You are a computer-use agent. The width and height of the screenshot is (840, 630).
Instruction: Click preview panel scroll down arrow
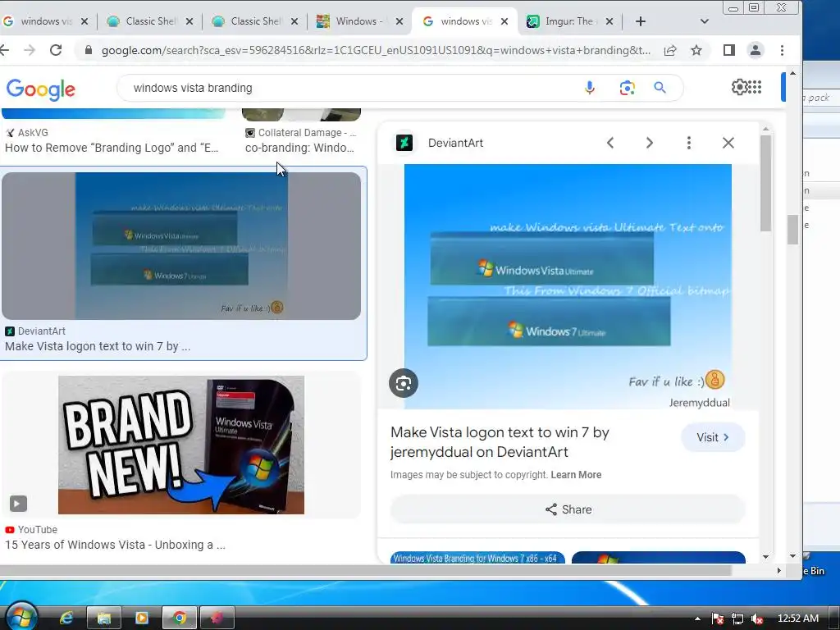pos(765,557)
